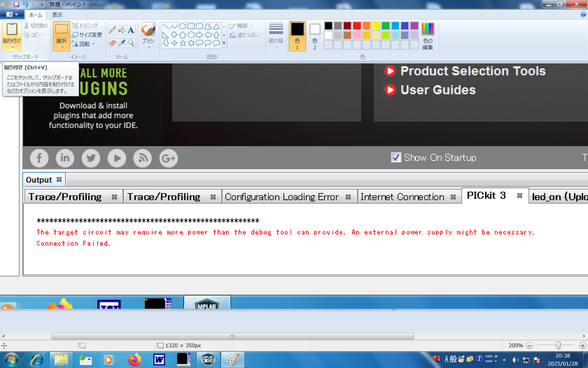Viewport: 588px width, 368px height.
Task: Click the 切り取り scissors button
Action: coord(36,26)
